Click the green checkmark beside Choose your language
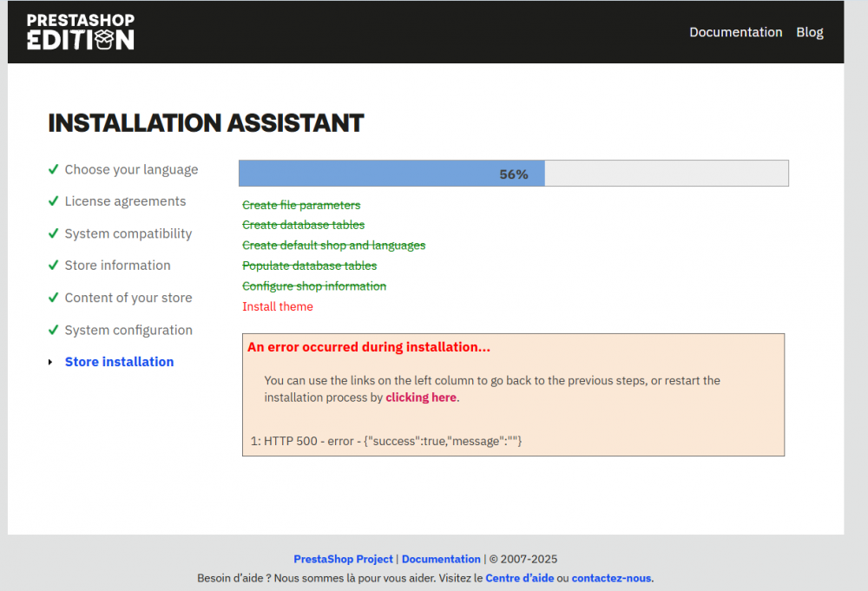868x591 pixels. 53,169
